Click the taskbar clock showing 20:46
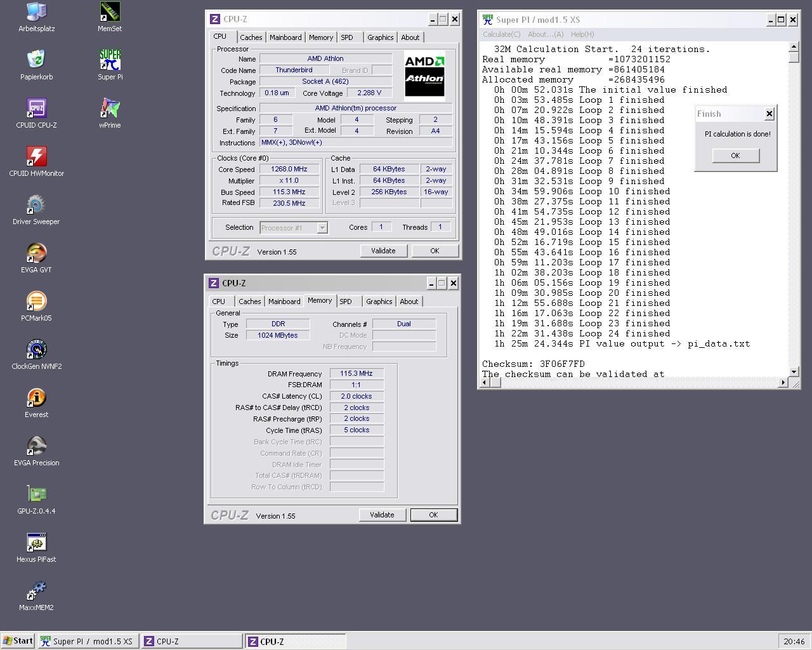The image size is (812, 650). click(794, 642)
